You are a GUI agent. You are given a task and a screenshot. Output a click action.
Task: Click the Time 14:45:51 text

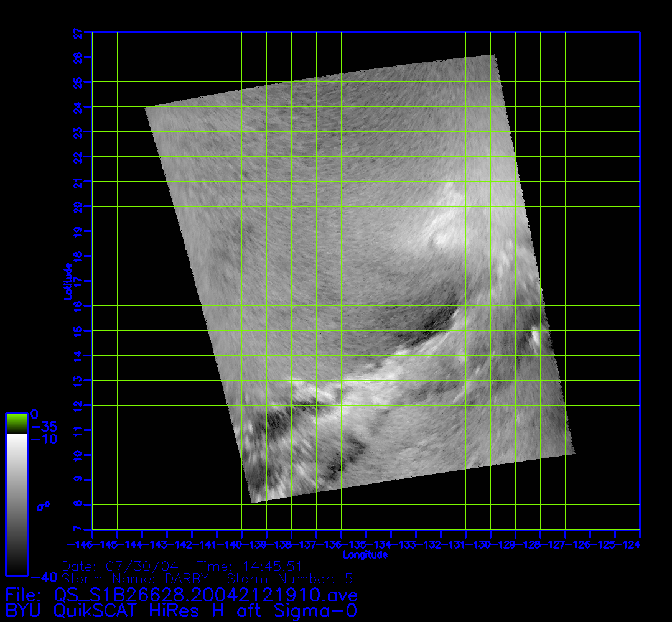(x=249, y=567)
